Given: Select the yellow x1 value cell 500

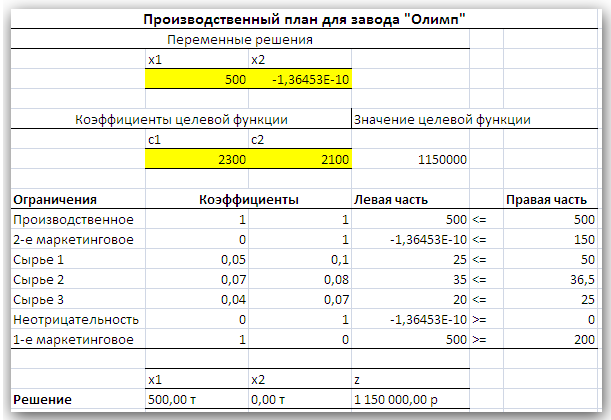Looking at the screenshot, I should click(197, 79).
